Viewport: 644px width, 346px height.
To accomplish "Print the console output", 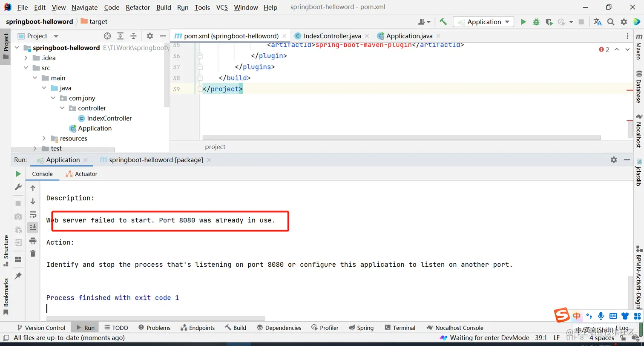I will pos(33,241).
